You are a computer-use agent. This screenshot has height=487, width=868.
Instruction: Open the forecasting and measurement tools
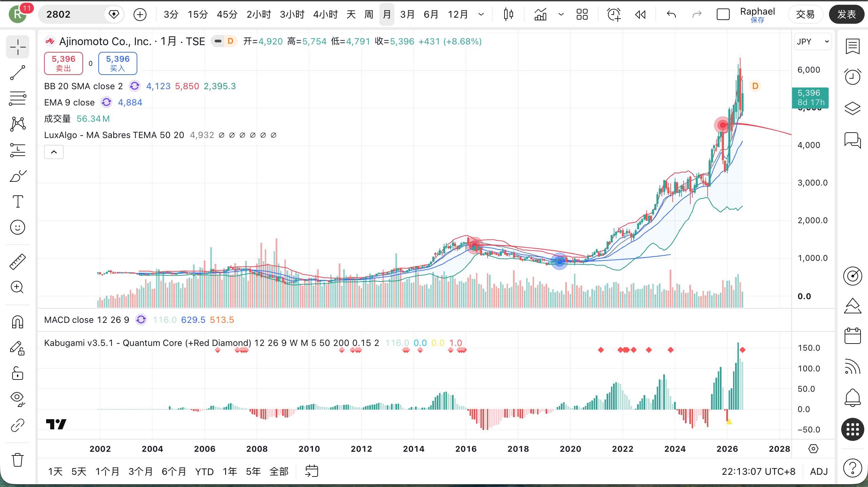click(18, 150)
